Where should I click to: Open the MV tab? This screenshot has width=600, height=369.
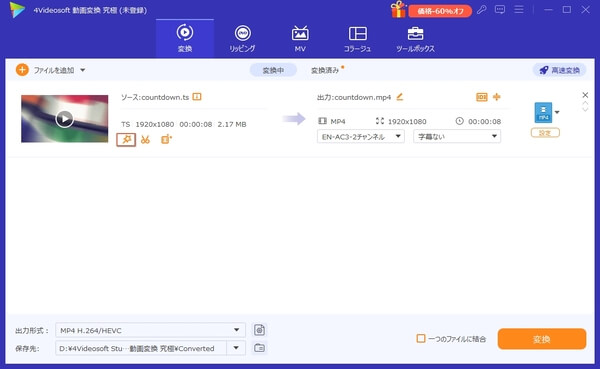coord(300,38)
